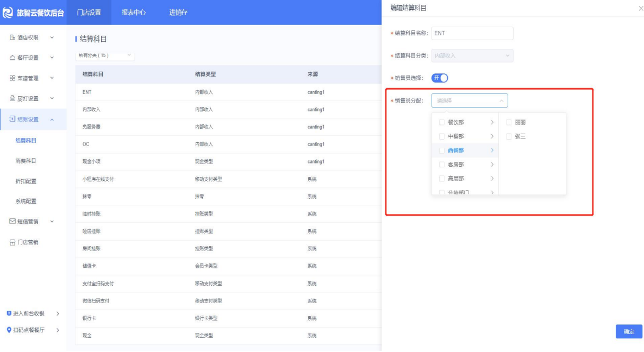Click the 结算类型 column header
The height and width of the screenshot is (352, 644).
point(205,74)
